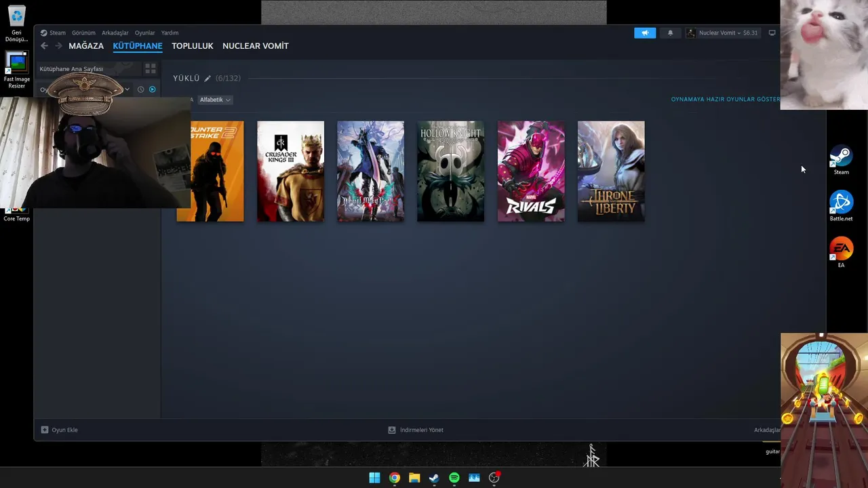Open the Yardım menu
The height and width of the screenshot is (488, 868).
click(x=170, y=33)
